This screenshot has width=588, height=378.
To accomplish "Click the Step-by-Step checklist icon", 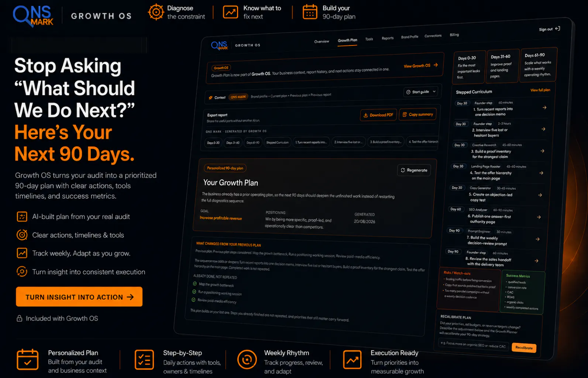I will pyautogui.click(x=144, y=360).
